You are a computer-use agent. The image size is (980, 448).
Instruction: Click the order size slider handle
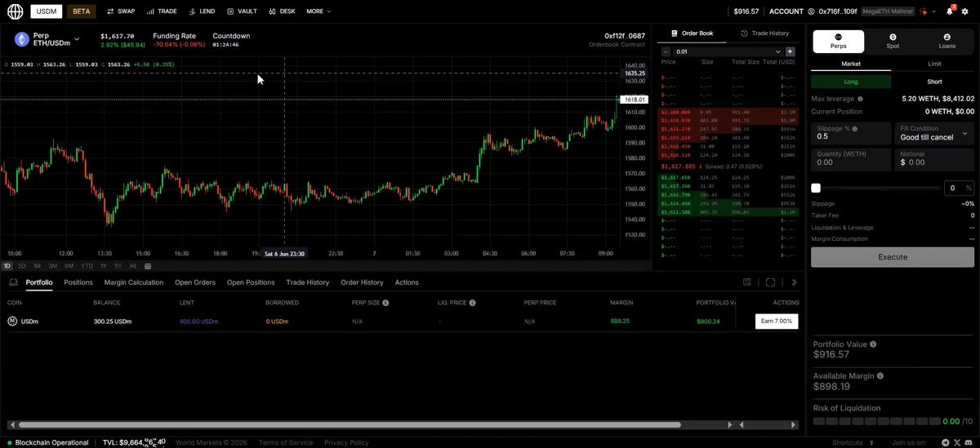[816, 188]
